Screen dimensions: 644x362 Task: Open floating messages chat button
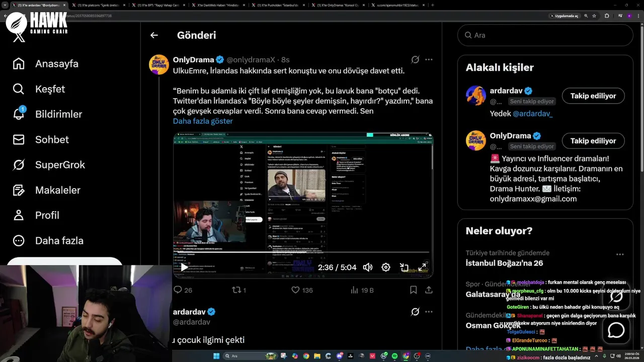coord(616,330)
